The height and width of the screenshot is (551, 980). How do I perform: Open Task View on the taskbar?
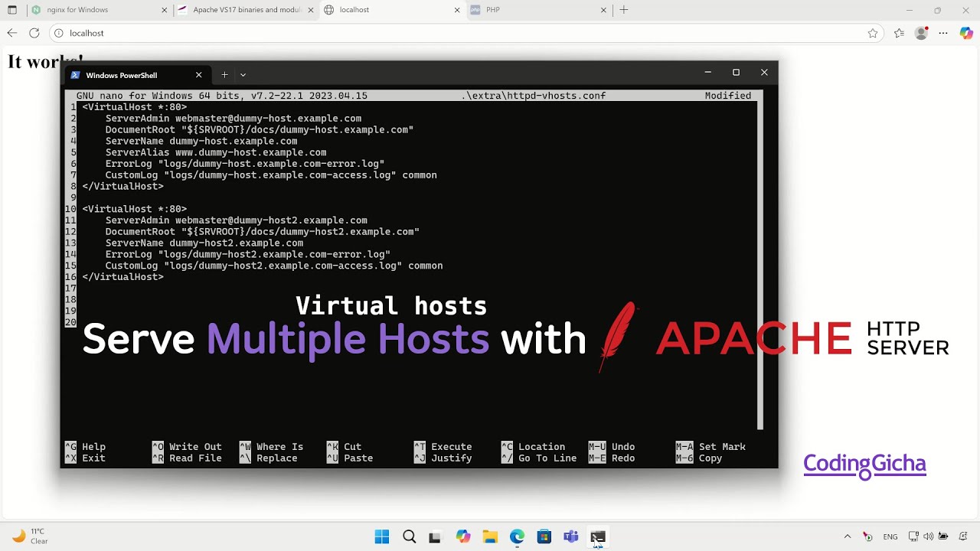(x=435, y=536)
